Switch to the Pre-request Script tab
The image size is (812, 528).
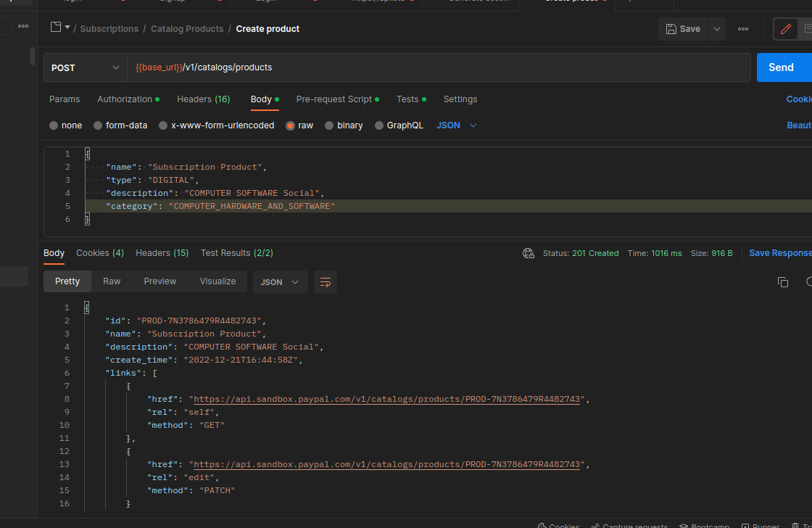pos(333,99)
